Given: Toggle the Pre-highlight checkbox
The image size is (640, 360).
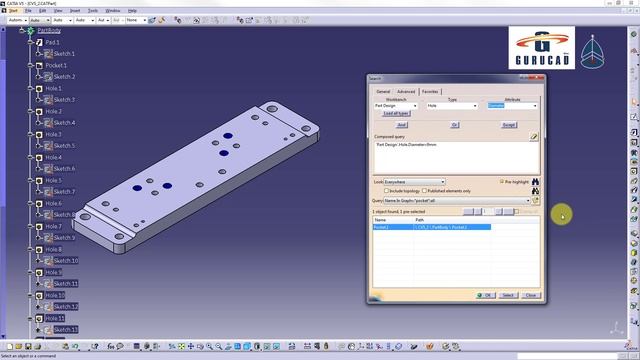Looking at the screenshot, I should [x=502, y=182].
